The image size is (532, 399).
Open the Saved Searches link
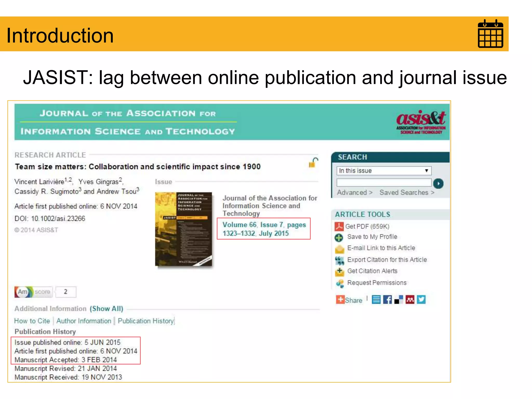[407, 192]
